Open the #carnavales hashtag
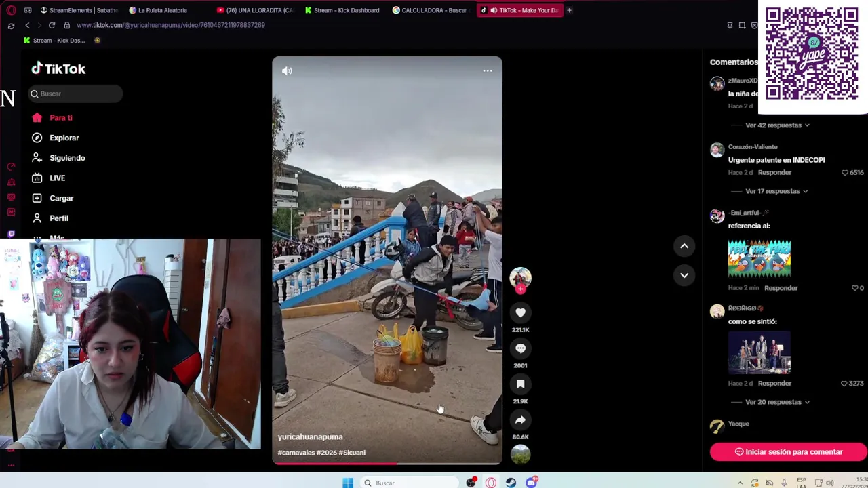Viewport: 868px width, 488px height. (x=296, y=453)
